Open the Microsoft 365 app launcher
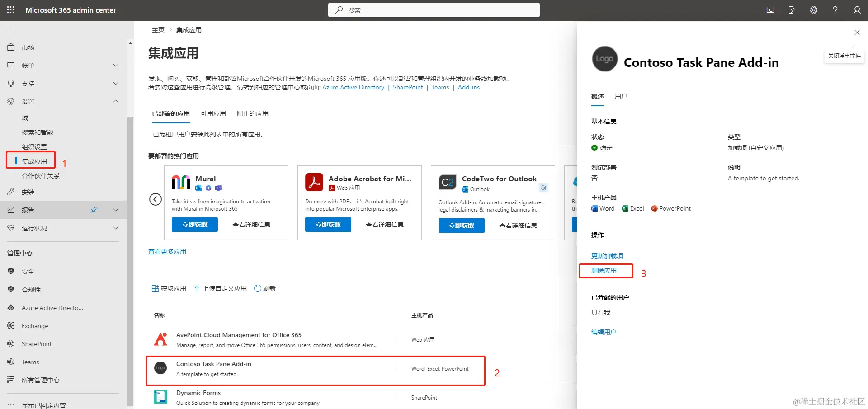The image size is (868, 409). coord(10,10)
